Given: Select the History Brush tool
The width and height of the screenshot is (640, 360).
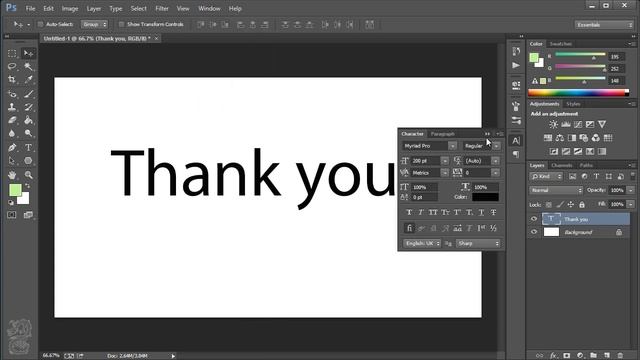Looking at the screenshot, I should (28, 107).
